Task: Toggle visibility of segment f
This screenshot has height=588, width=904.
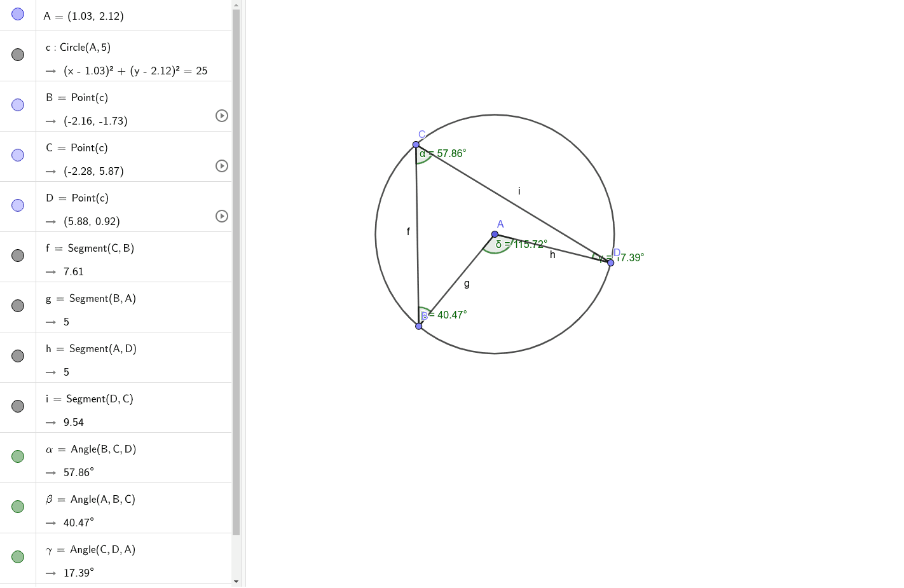Action: [18, 256]
